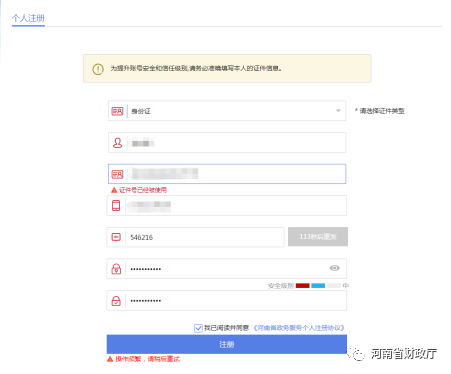Viewport: 451px width, 374px height.
Task: Click the message icon beside code 546216
Action: pyautogui.click(x=116, y=237)
